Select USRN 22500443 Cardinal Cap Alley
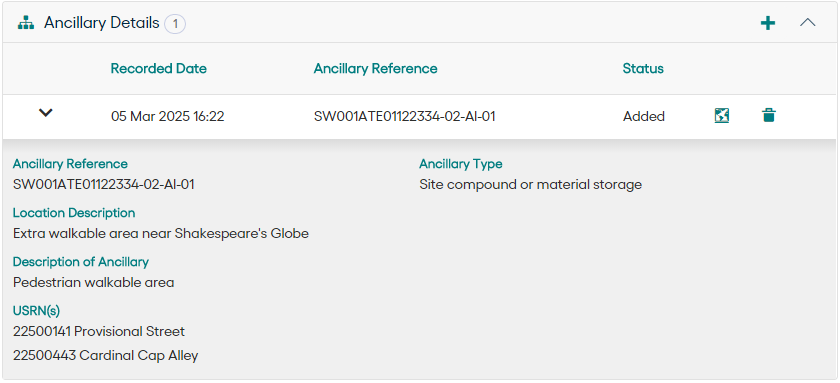The image size is (840, 383). pos(106,355)
